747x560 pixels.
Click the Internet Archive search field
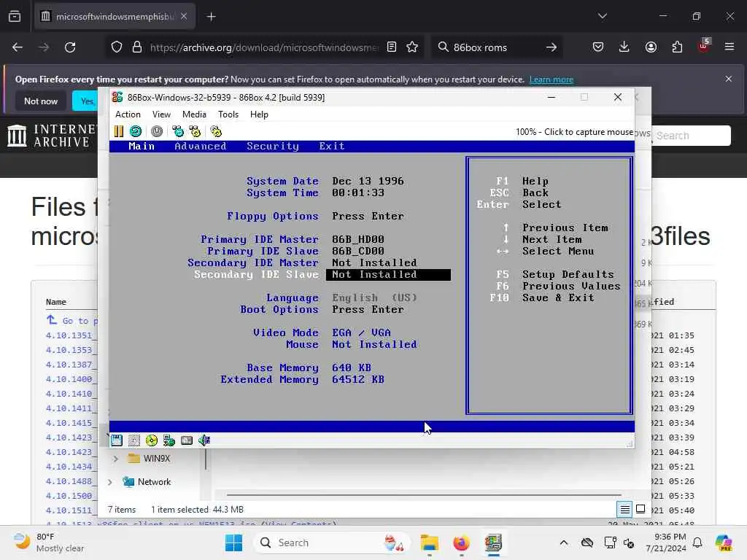(x=691, y=136)
